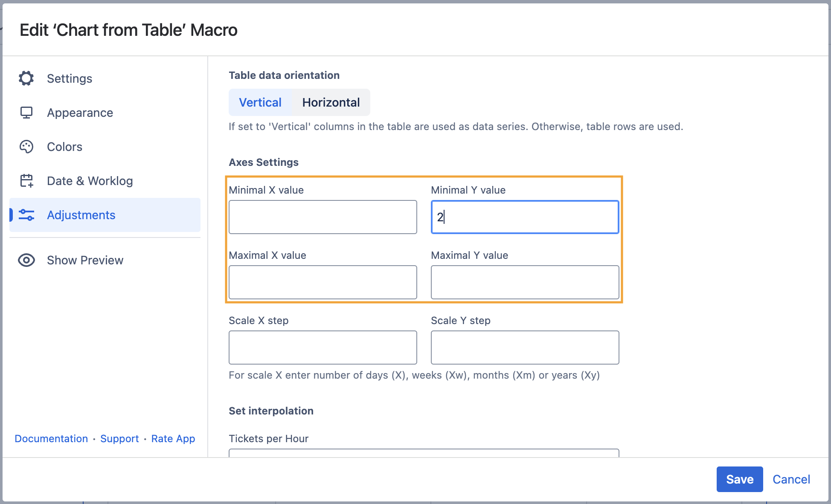This screenshot has width=831, height=504.
Task: Click the Adjustments sliders icon
Action: (x=26, y=215)
